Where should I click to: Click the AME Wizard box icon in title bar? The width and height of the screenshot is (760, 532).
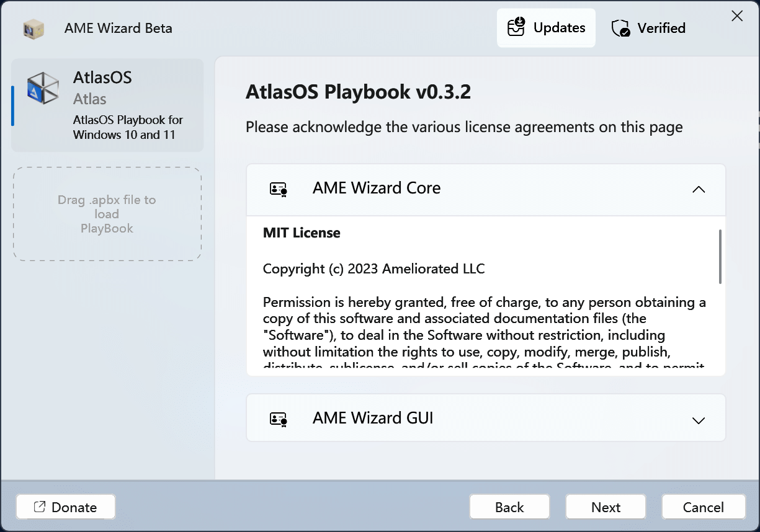34,29
